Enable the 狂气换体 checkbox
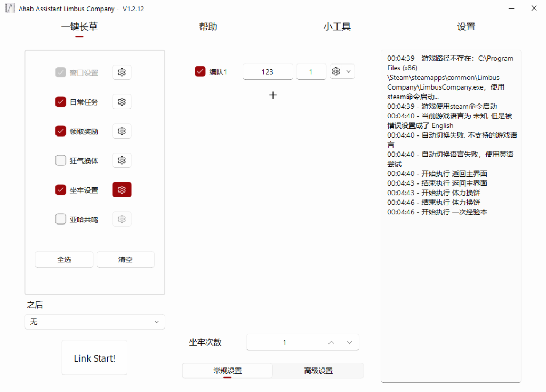Screen dimensions: 546x392 click(61, 161)
